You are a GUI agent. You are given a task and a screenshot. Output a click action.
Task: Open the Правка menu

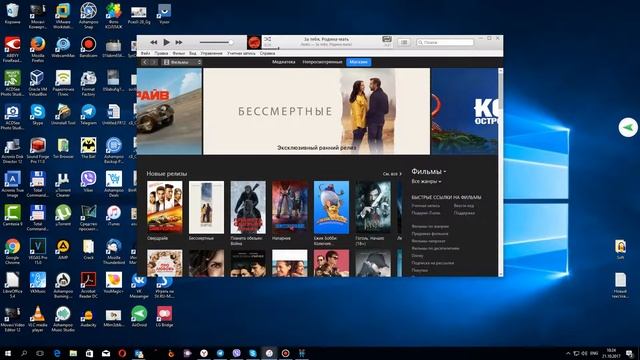click(x=161, y=53)
